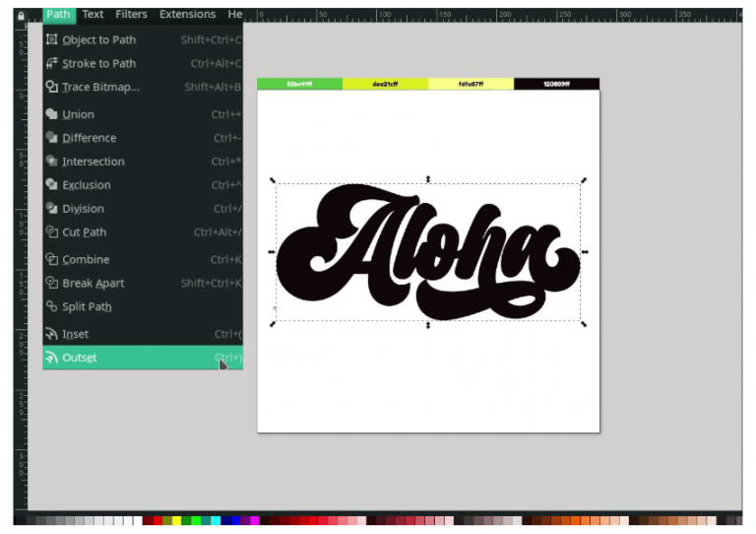
Task: Click the top-center scale handle of selection
Action: (428, 179)
